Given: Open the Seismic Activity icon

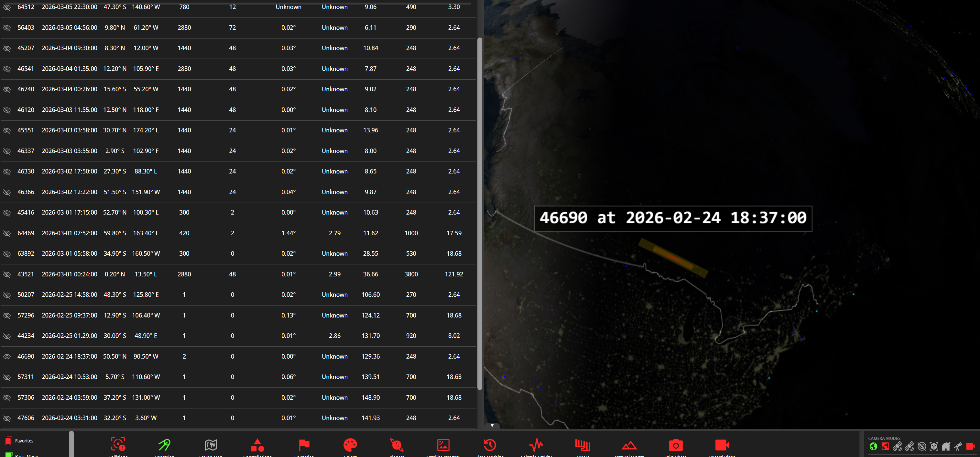Looking at the screenshot, I should tap(537, 444).
